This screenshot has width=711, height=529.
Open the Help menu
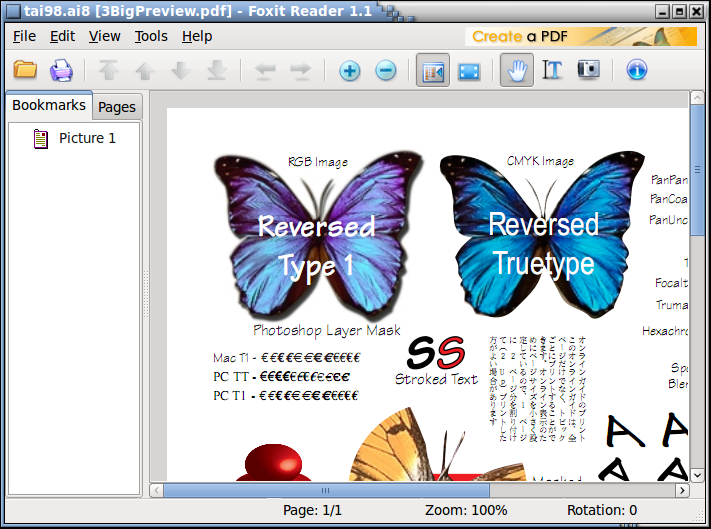click(197, 36)
